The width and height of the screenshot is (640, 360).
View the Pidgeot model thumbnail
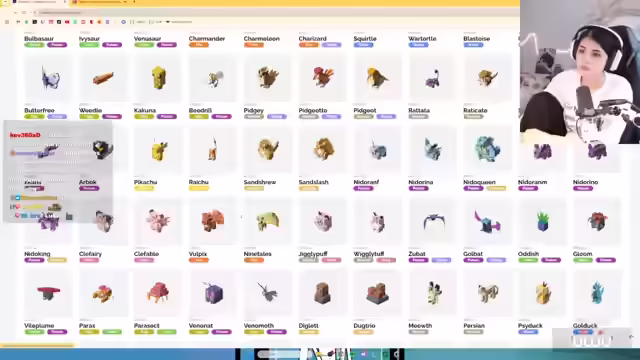tap(378, 78)
